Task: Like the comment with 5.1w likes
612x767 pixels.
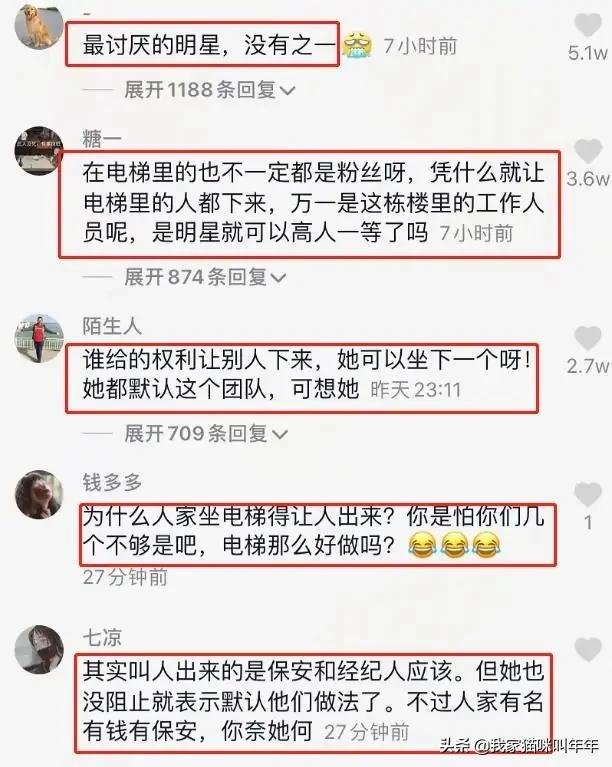Action: click(587, 23)
